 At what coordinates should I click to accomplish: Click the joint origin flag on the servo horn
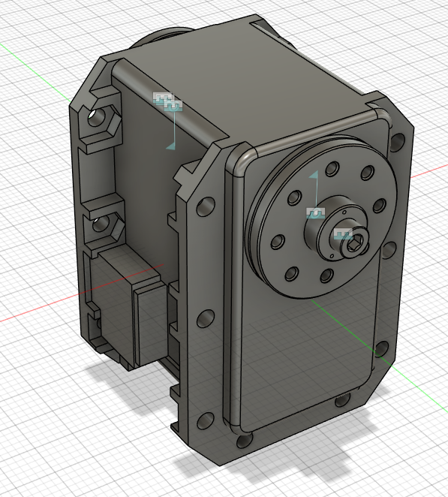[x=314, y=174]
